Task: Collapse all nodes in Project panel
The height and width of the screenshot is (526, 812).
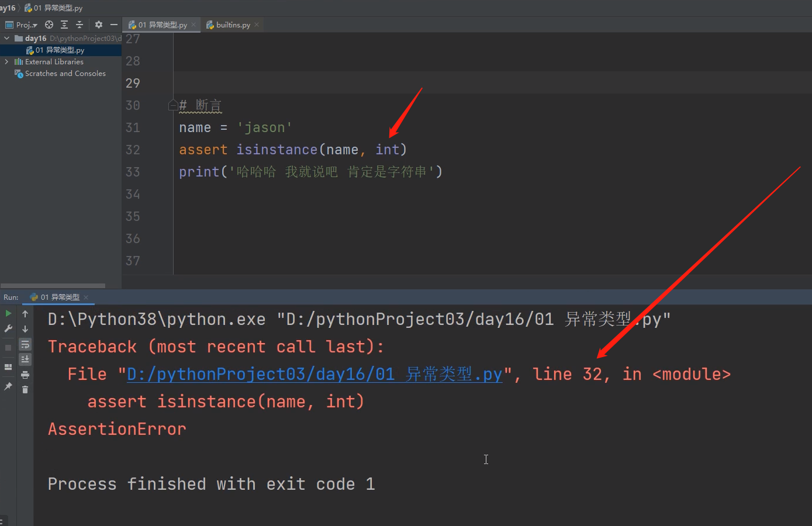Action: (x=80, y=25)
